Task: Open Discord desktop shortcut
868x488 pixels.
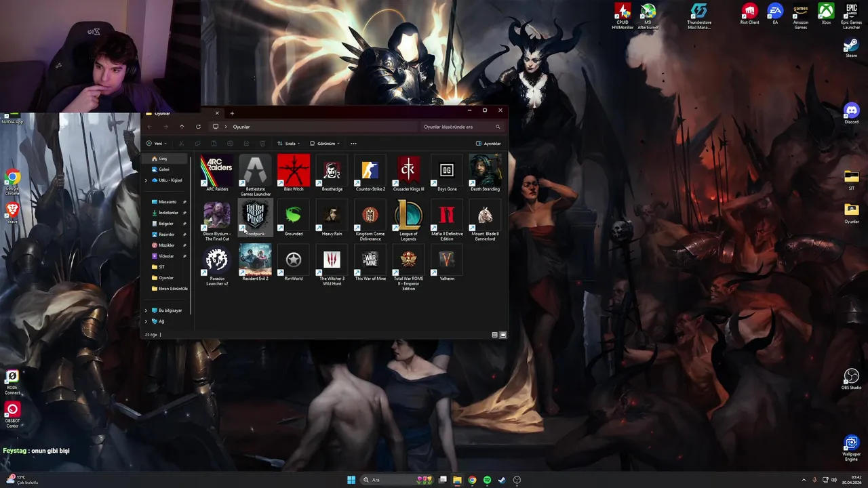Action: tap(851, 114)
